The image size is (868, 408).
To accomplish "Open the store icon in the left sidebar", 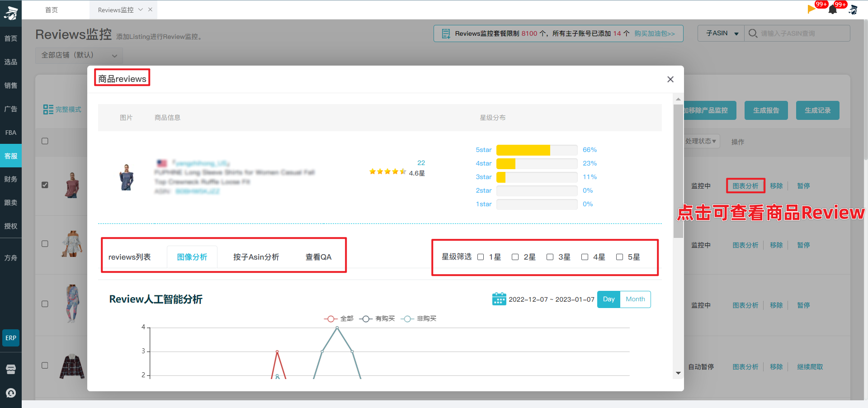I will point(11,369).
